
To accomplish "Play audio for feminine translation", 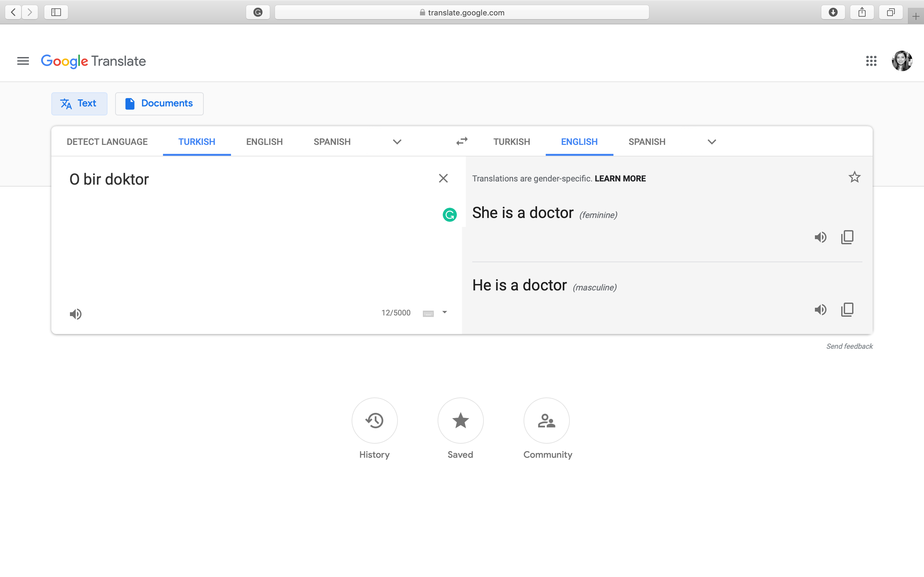I will point(820,237).
